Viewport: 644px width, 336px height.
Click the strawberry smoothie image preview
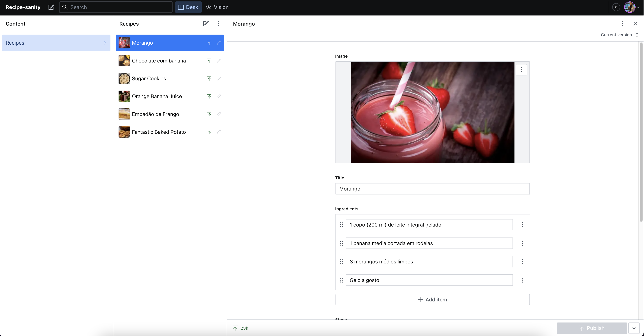click(432, 112)
